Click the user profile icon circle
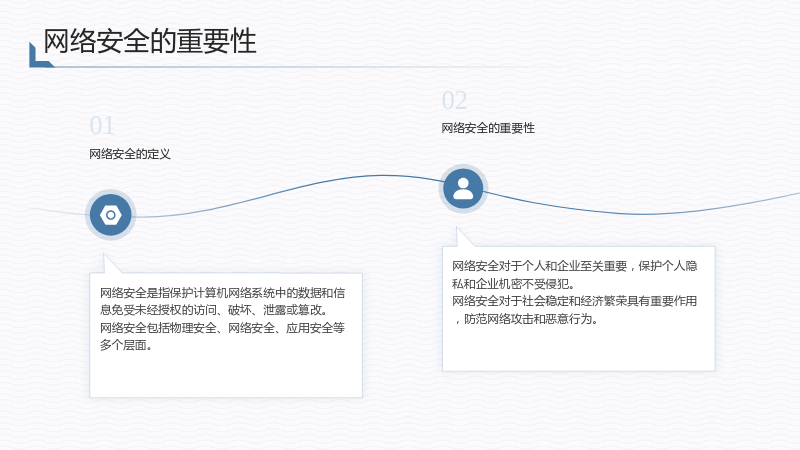This screenshot has height=450, width=800. (463, 189)
